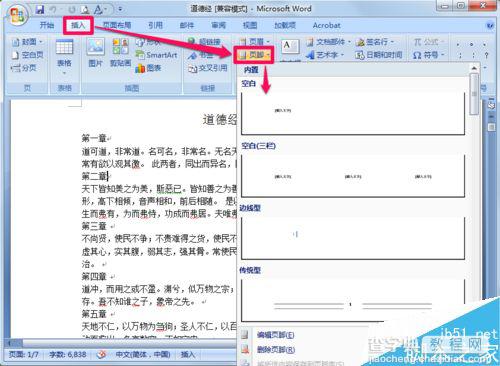The height and width of the screenshot is (366, 500).
Task: Open the 剪贴画 clip art pane
Action: 120,53
